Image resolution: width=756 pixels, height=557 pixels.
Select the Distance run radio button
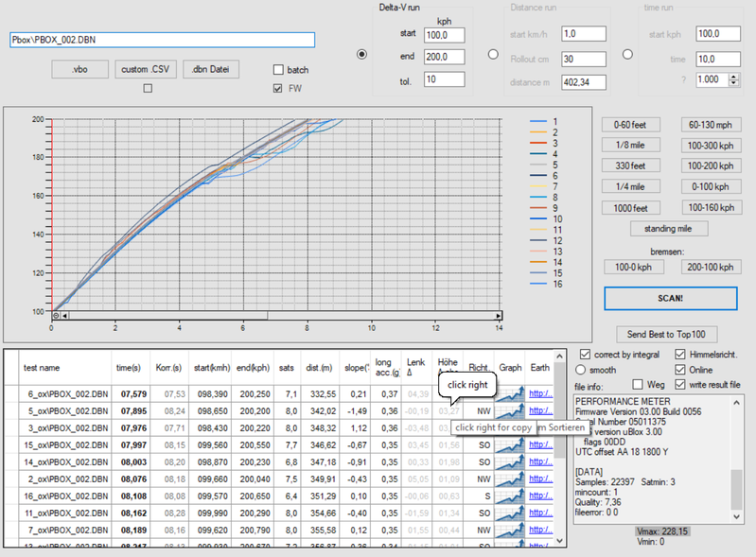click(492, 54)
